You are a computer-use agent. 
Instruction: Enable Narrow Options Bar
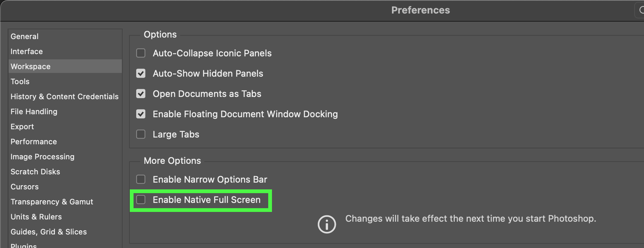pyautogui.click(x=141, y=179)
